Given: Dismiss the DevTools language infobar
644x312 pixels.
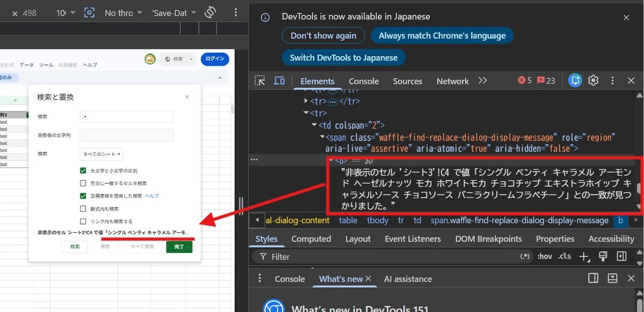Looking at the screenshot, I should (626, 17).
